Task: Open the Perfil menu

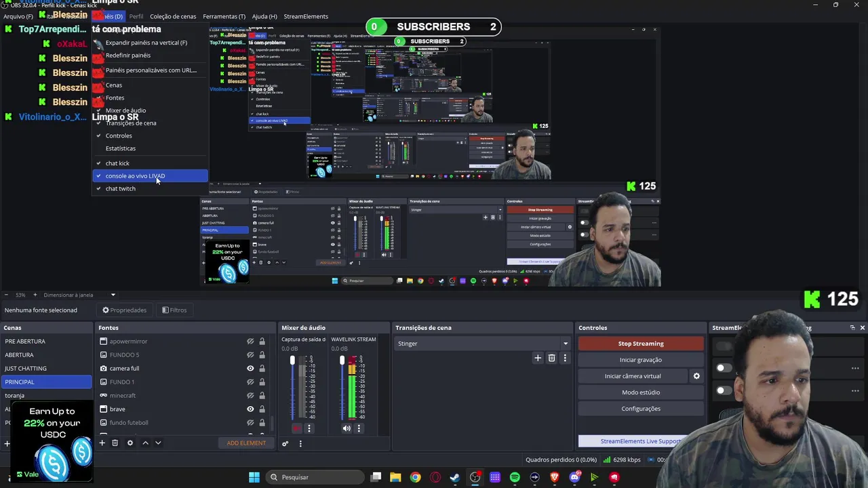Action: point(136,16)
